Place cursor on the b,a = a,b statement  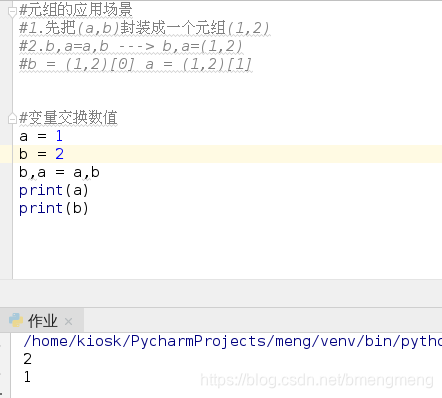[x=59, y=172]
